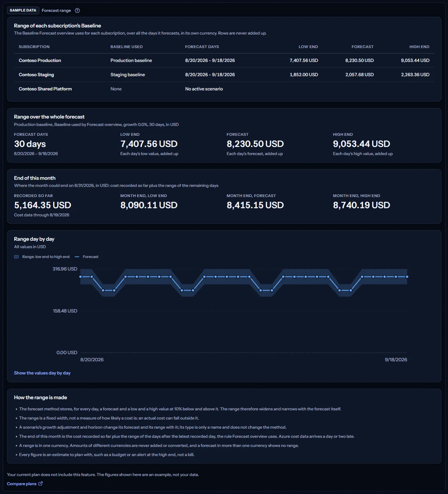Click the BASELINE USED column header

127,47
